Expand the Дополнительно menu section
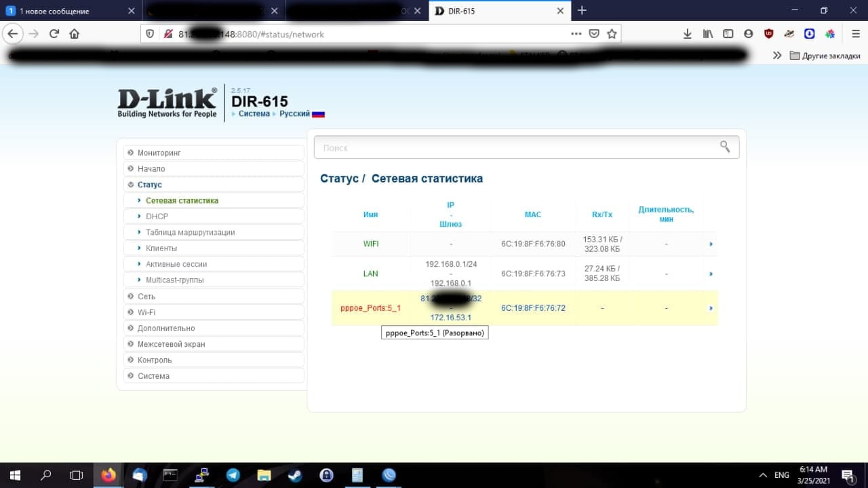 214,329
